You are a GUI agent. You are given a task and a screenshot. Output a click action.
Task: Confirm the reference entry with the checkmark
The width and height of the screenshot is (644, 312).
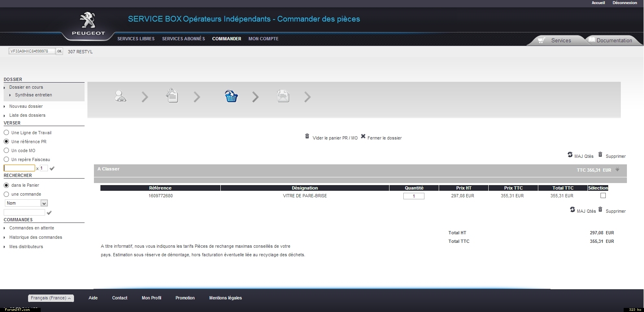pyautogui.click(x=52, y=168)
